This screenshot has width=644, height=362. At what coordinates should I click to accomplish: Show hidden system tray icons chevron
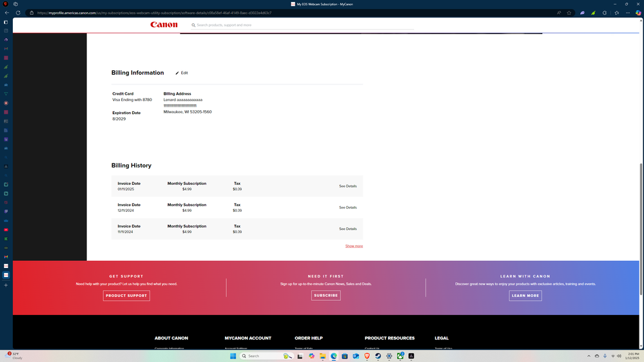(x=589, y=356)
